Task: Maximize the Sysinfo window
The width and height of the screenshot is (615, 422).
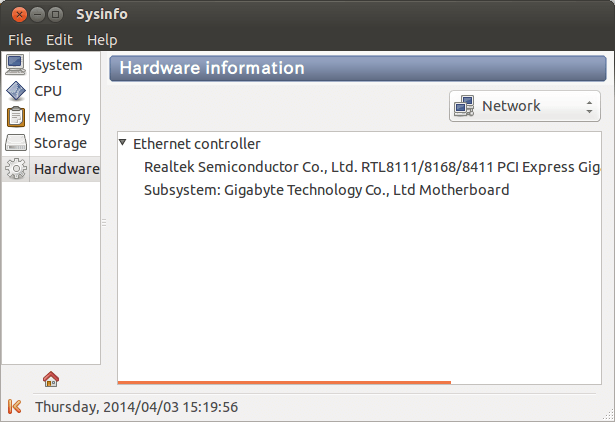Action: [x=56, y=15]
